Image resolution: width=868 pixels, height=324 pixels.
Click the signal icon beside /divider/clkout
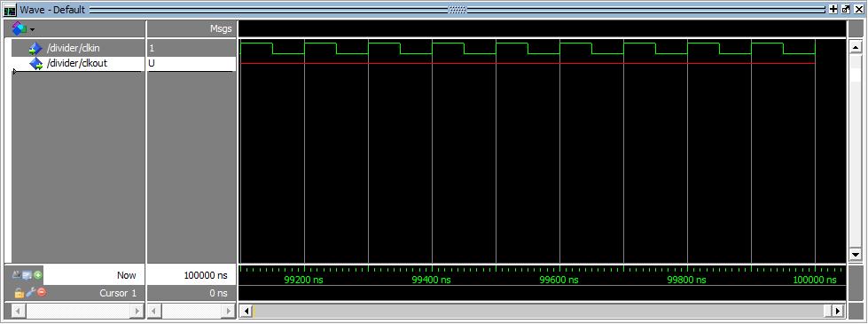[36, 64]
